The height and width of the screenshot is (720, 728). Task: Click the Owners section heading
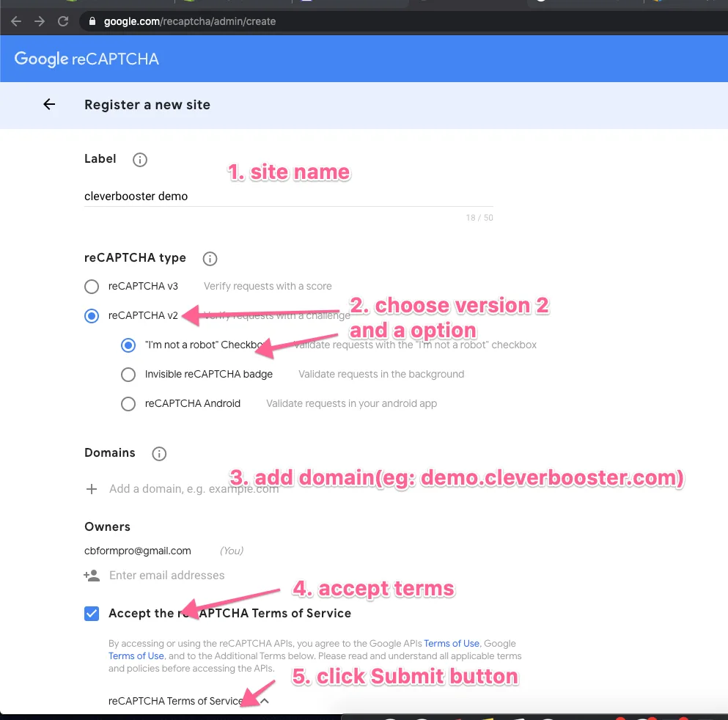(107, 527)
